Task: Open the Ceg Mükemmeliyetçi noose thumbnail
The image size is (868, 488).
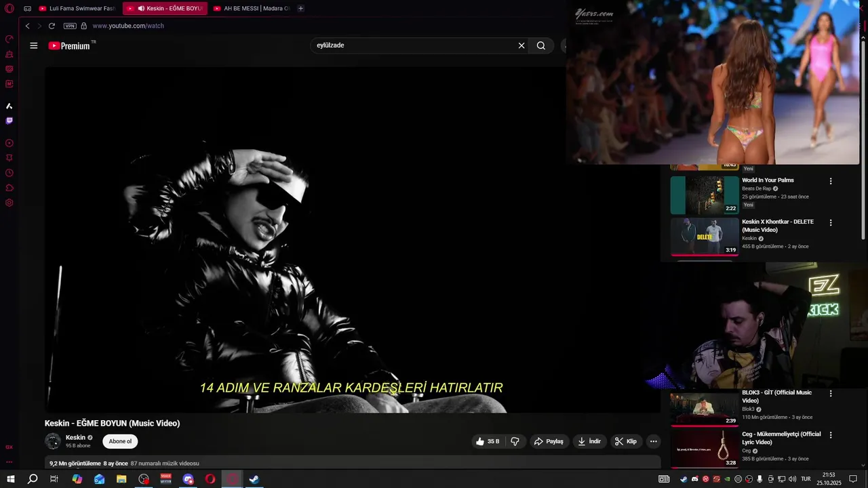Action: tap(705, 448)
